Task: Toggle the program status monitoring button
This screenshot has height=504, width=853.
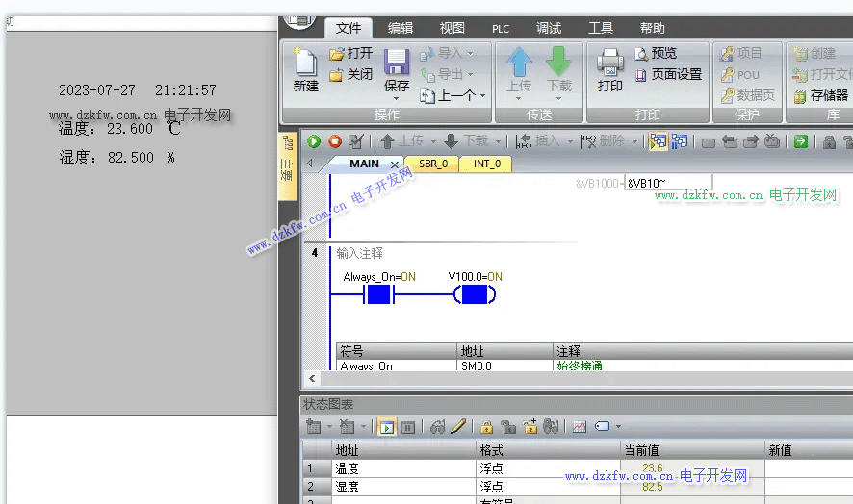Action: (659, 141)
